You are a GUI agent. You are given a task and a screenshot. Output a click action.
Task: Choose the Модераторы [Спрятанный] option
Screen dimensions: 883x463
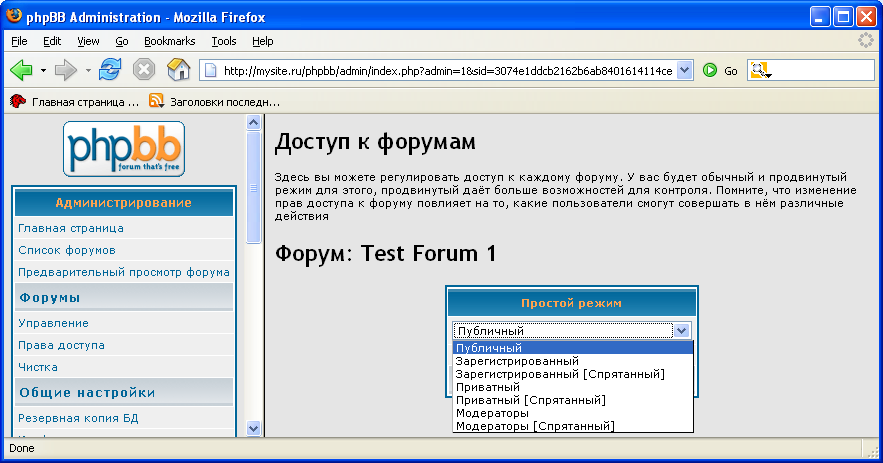pos(573,426)
